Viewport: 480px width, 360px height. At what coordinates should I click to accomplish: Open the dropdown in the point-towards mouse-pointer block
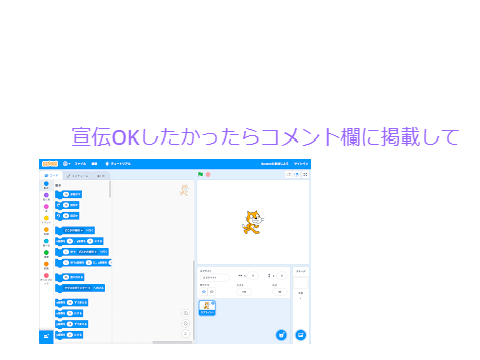click(77, 288)
